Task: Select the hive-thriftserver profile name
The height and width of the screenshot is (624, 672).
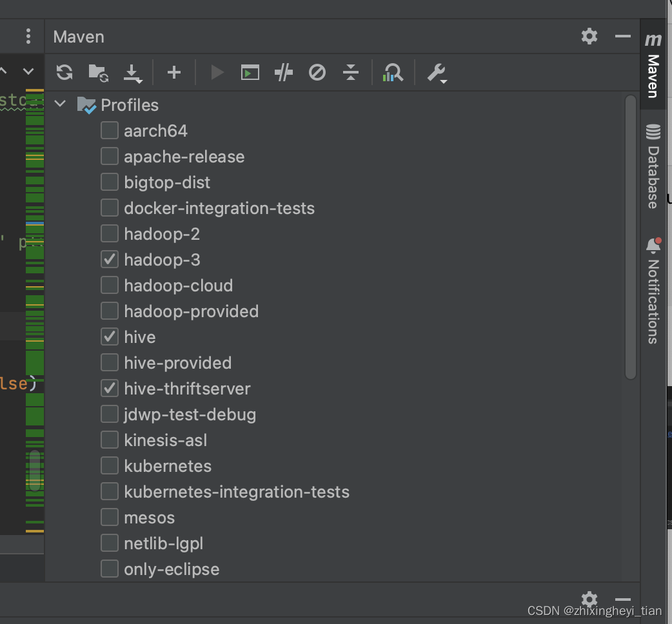Action: point(187,389)
